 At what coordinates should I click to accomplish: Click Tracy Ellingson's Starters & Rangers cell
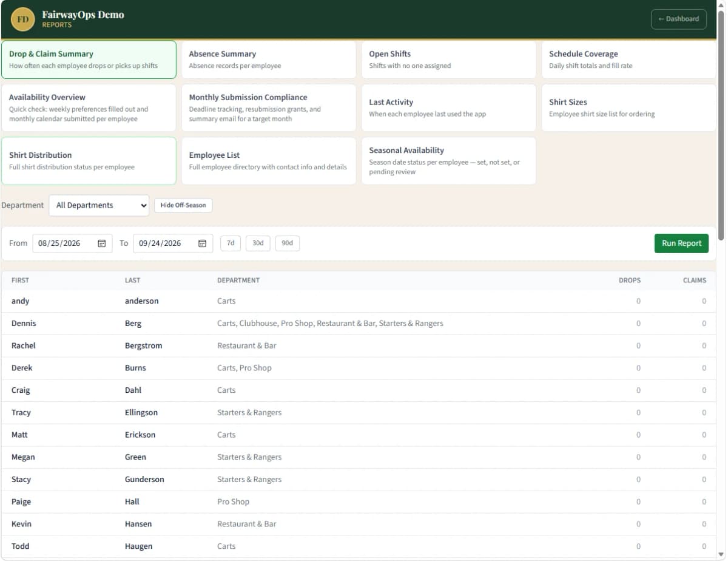coord(249,412)
